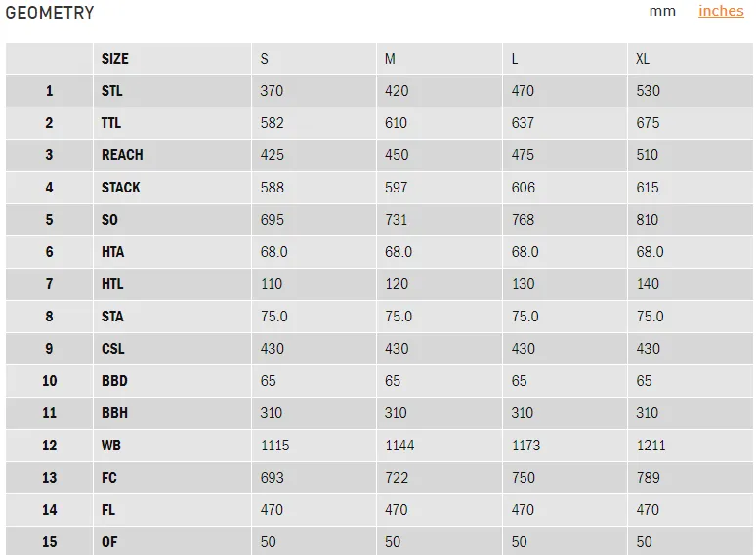The width and height of the screenshot is (756, 555).
Task: Select the L size column header
Action: coord(515,59)
